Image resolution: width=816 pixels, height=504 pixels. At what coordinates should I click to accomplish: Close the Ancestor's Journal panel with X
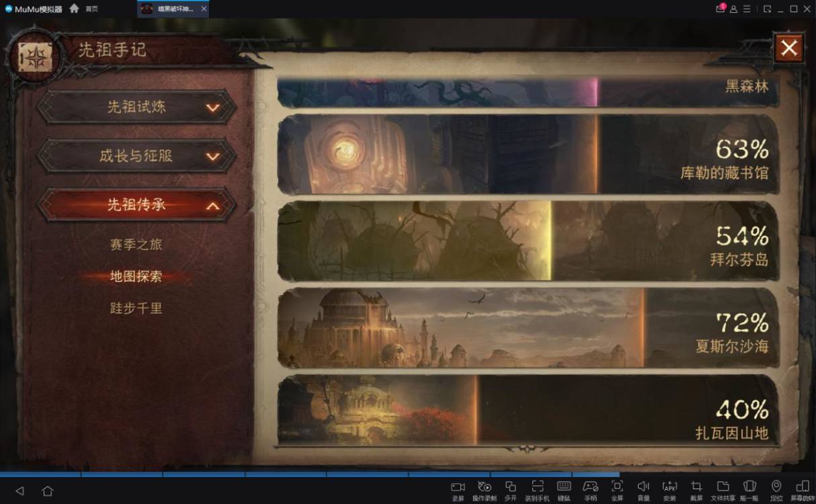pyautogui.click(x=789, y=48)
